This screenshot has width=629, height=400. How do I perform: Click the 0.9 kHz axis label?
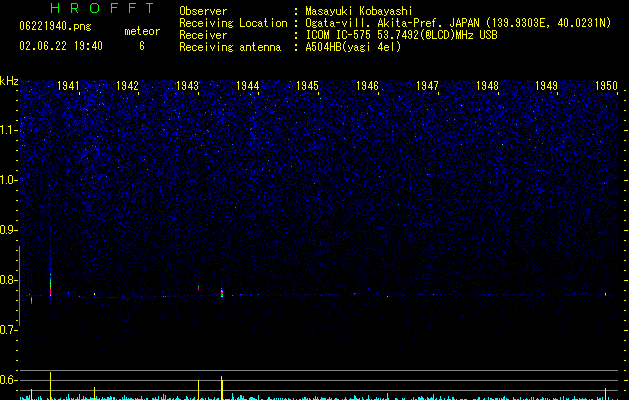(9, 230)
